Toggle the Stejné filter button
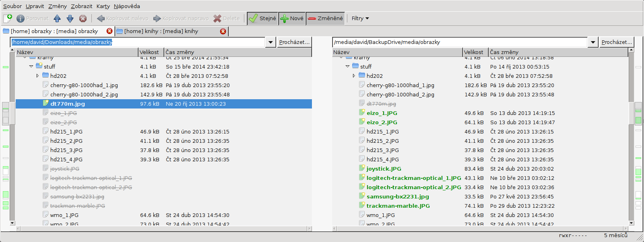 [x=262, y=18]
